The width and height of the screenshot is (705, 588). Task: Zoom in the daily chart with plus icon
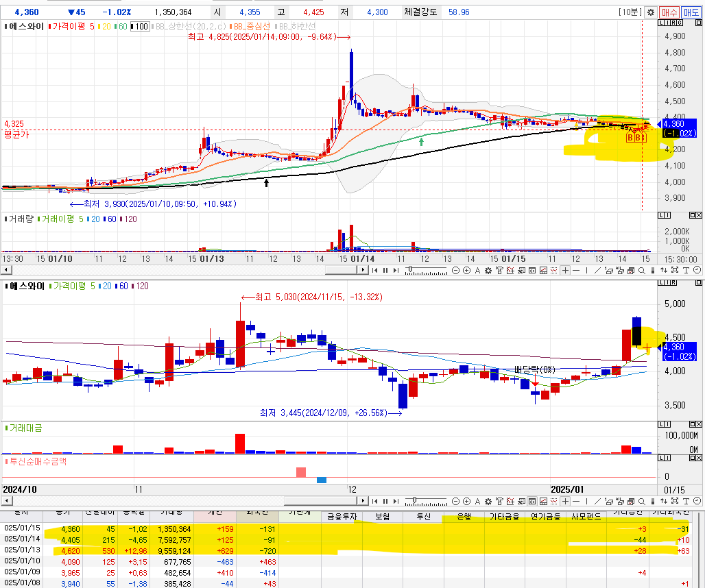(467, 501)
